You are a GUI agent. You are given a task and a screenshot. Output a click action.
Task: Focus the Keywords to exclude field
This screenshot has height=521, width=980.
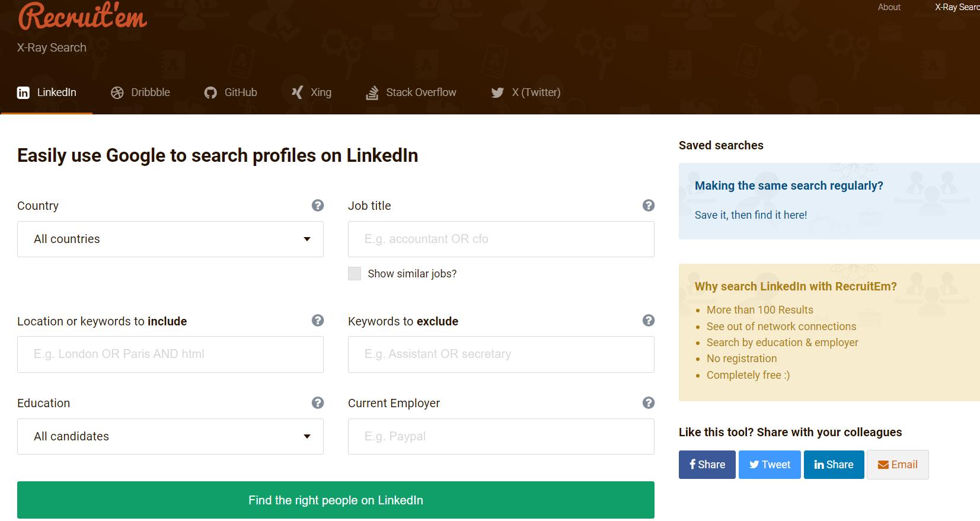click(501, 354)
